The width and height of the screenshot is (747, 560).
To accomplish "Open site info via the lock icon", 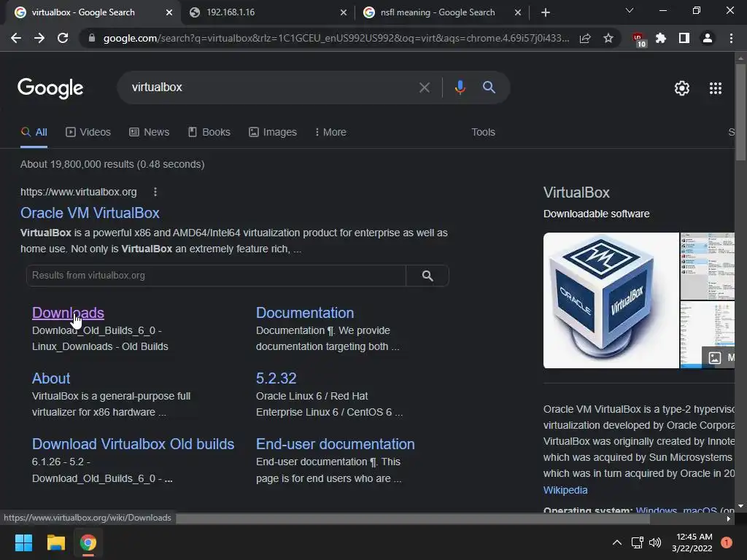I will pos(92,38).
